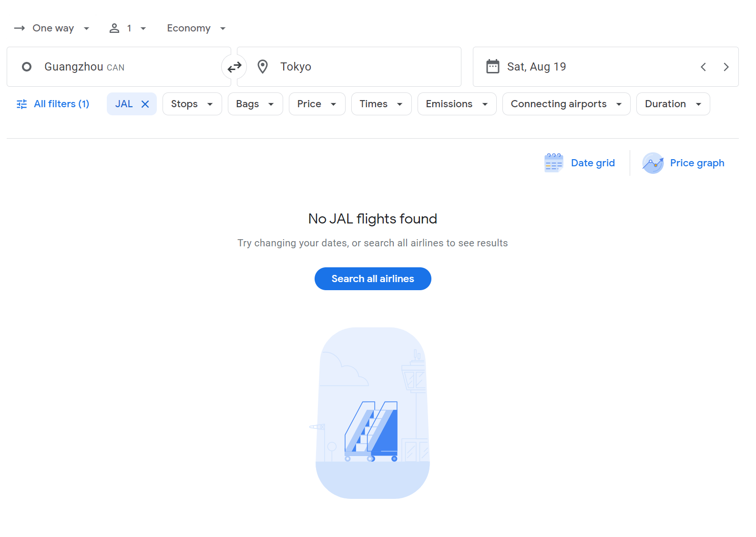
Task: Expand the Bags filter
Action: [255, 104]
